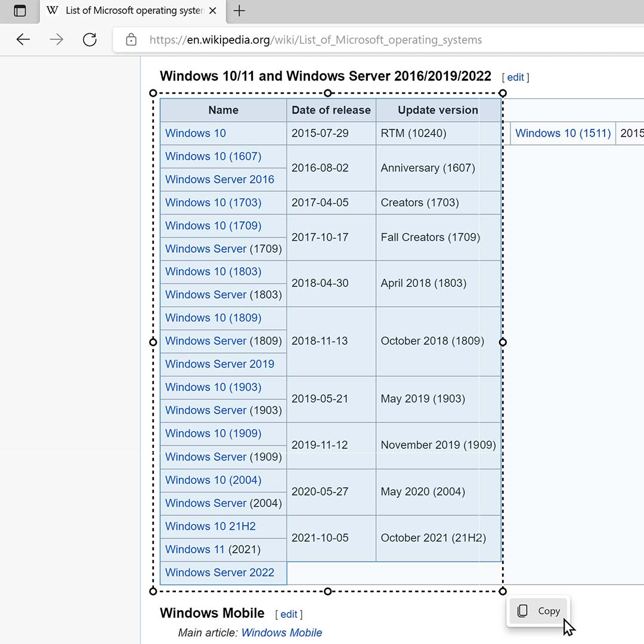Click the Anniversary (1607) cell

click(438, 168)
